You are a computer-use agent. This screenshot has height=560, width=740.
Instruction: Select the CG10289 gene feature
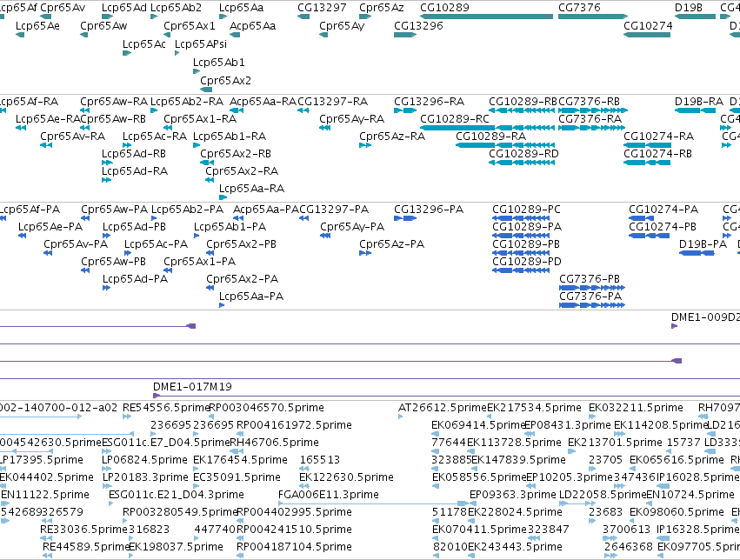[x=486, y=17]
